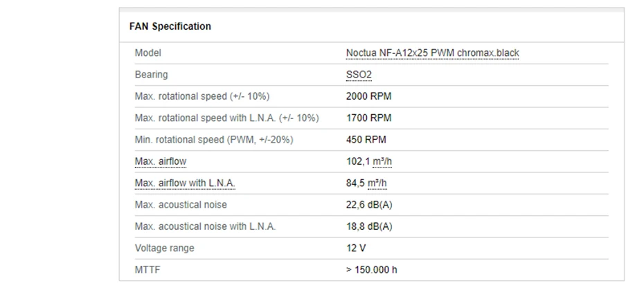Click the "> 150.000 h" MTTF value
The width and height of the screenshot is (644, 290).
(x=371, y=270)
